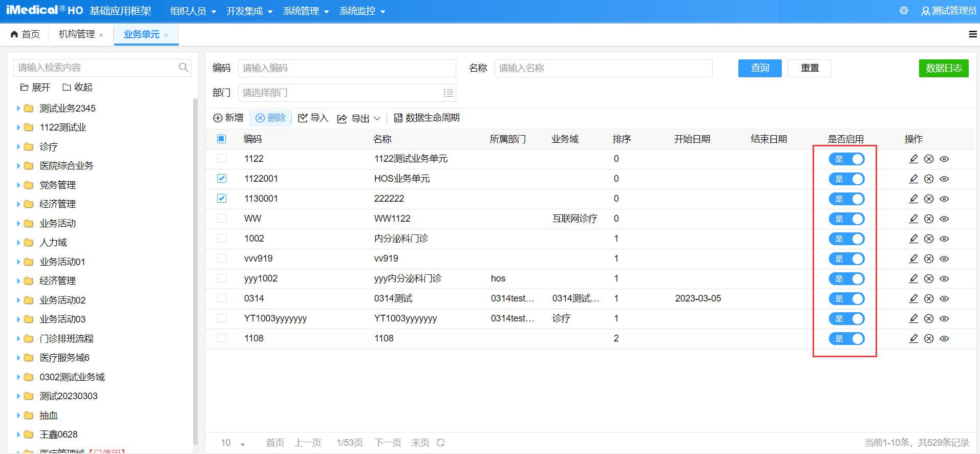
Task: Uncheck the checkbox for row 1130001
Action: 222,199
